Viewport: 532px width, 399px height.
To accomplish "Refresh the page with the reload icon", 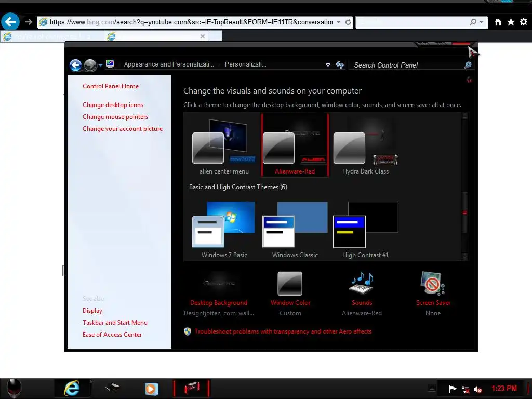I will pos(348,22).
